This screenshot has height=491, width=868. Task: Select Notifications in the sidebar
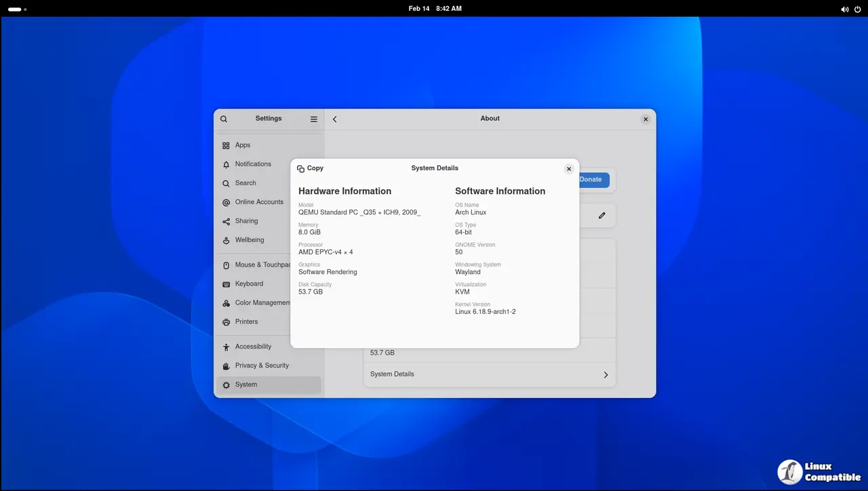(252, 164)
